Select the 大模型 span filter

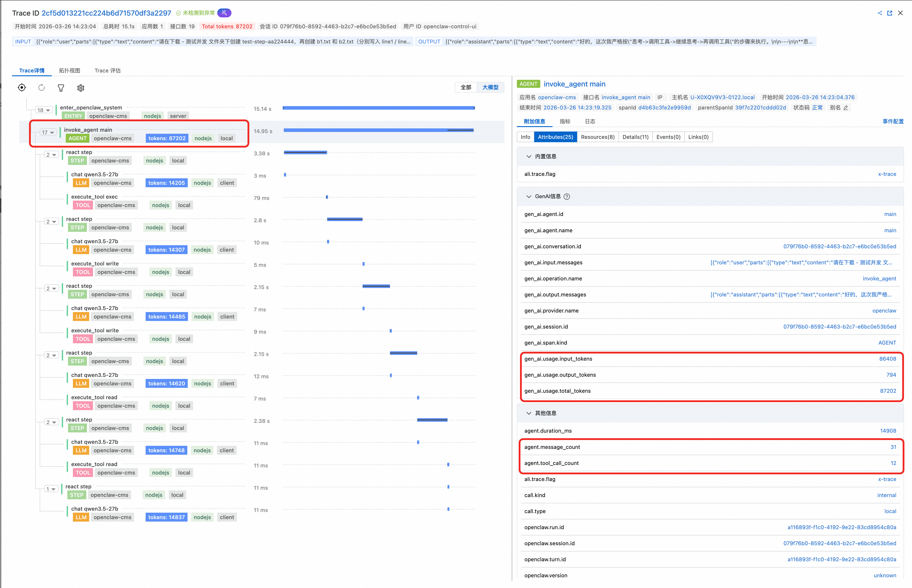490,87
